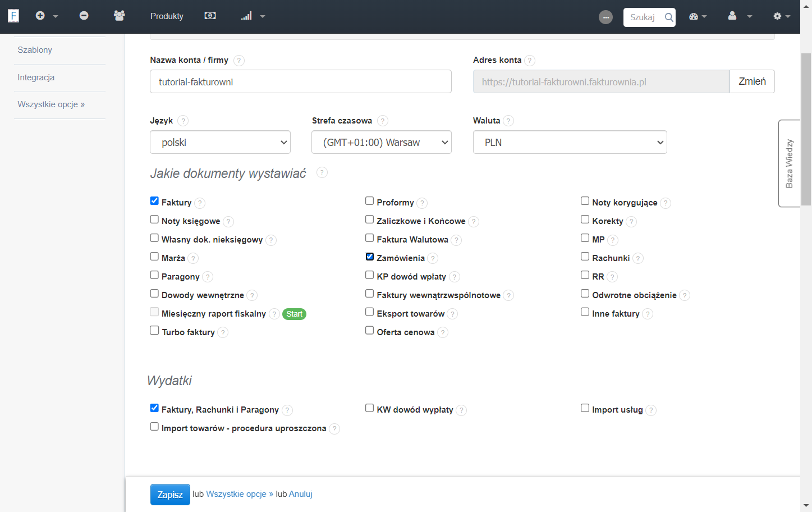Click the Zmień button for account address
This screenshot has width=812, height=512.
click(x=752, y=81)
